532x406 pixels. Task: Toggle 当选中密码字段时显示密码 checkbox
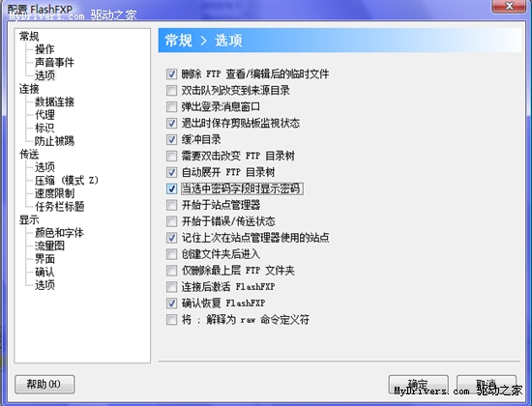[x=171, y=188]
